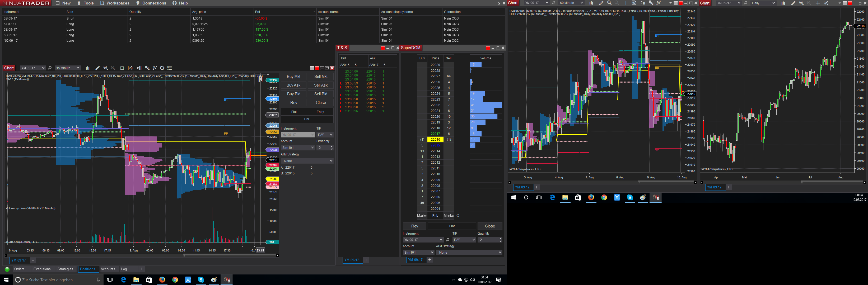
Task: Activate crosshair tool in Daily chart
Action: pos(818,3)
